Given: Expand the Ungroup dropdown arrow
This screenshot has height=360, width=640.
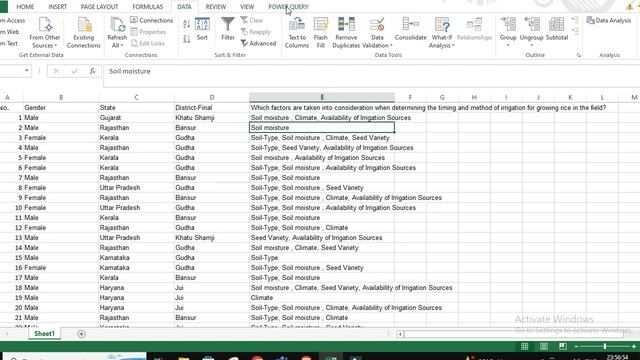Looking at the screenshot, I should [531, 45].
